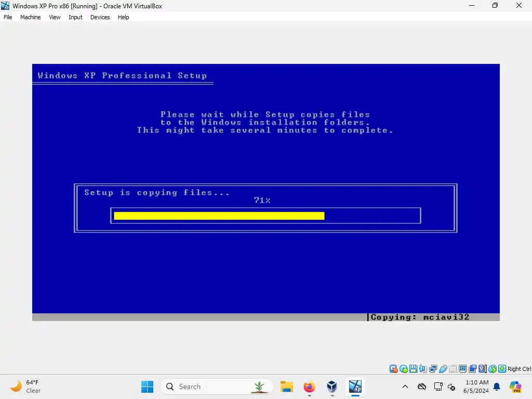Click the taskbar Search box

click(x=217, y=387)
